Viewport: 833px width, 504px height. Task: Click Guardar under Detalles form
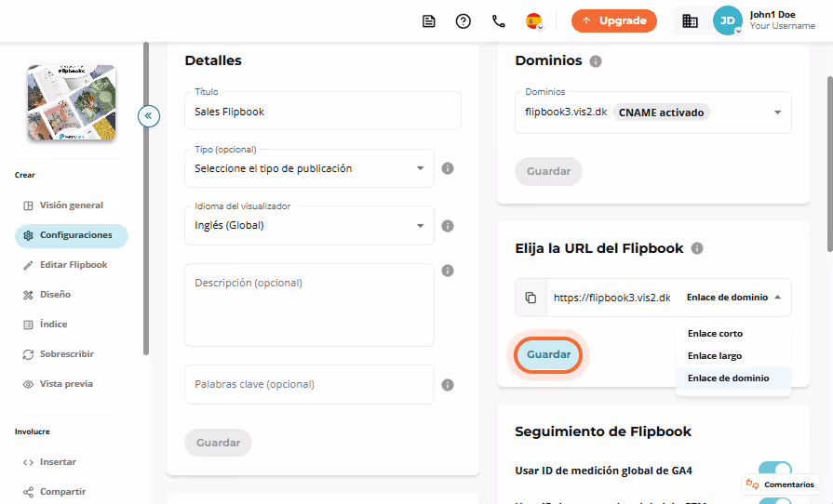pos(218,443)
